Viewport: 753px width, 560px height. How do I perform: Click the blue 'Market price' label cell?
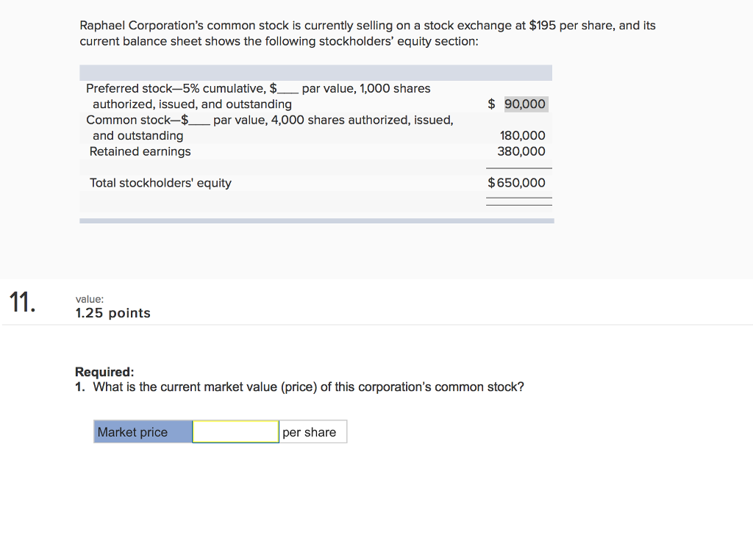143,432
